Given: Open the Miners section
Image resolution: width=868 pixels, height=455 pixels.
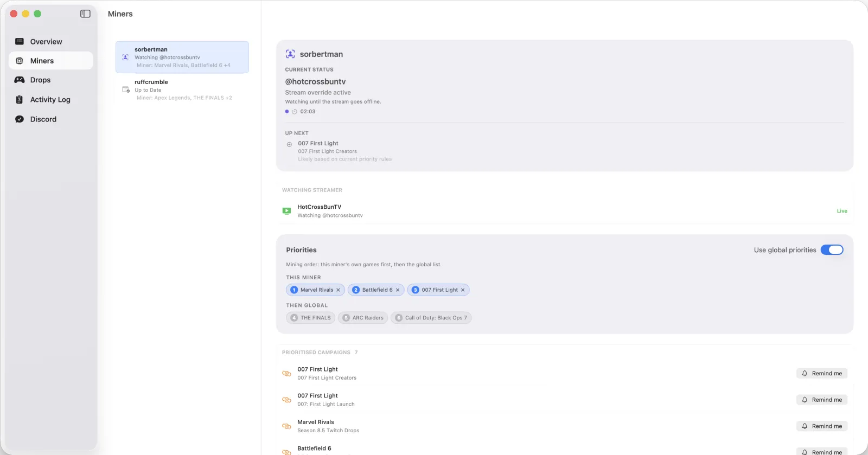Looking at the screenshot, I should [51, 61].
